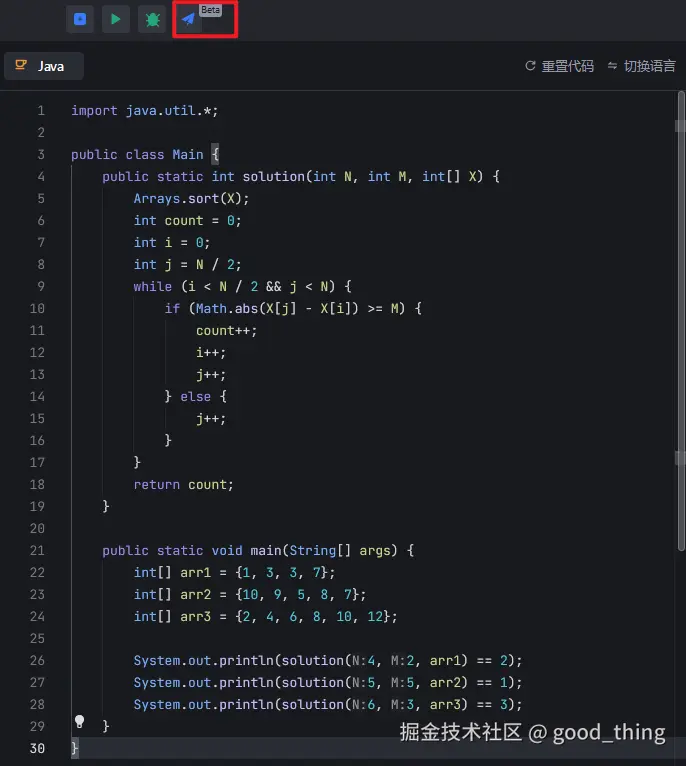This screenshot has height=766, width=686.
Task: Open the green bug debug icon
Action: point(152,19)
